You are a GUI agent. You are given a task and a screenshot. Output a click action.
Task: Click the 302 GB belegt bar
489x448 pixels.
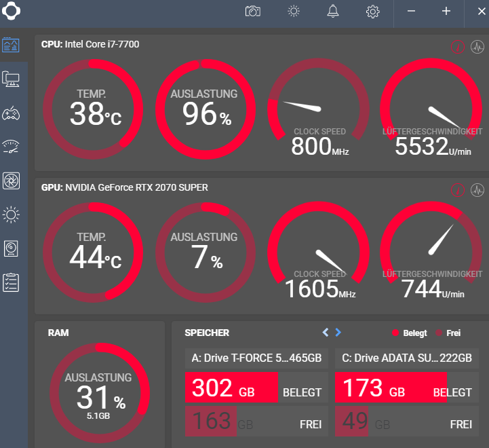(256, 387)
